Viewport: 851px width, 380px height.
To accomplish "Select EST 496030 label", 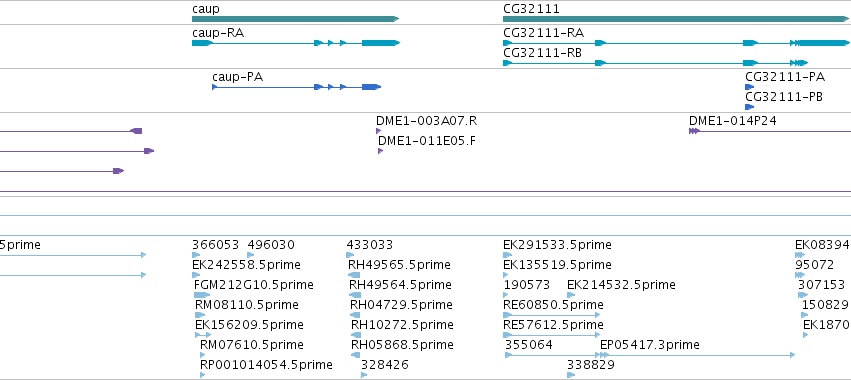I will coord(271,245).
